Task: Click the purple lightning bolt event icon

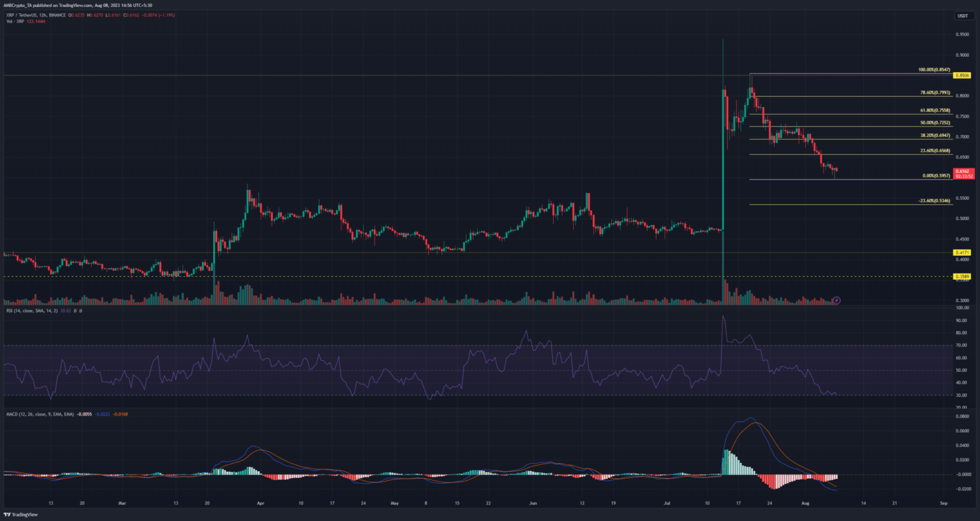Action: pos(836,300)
